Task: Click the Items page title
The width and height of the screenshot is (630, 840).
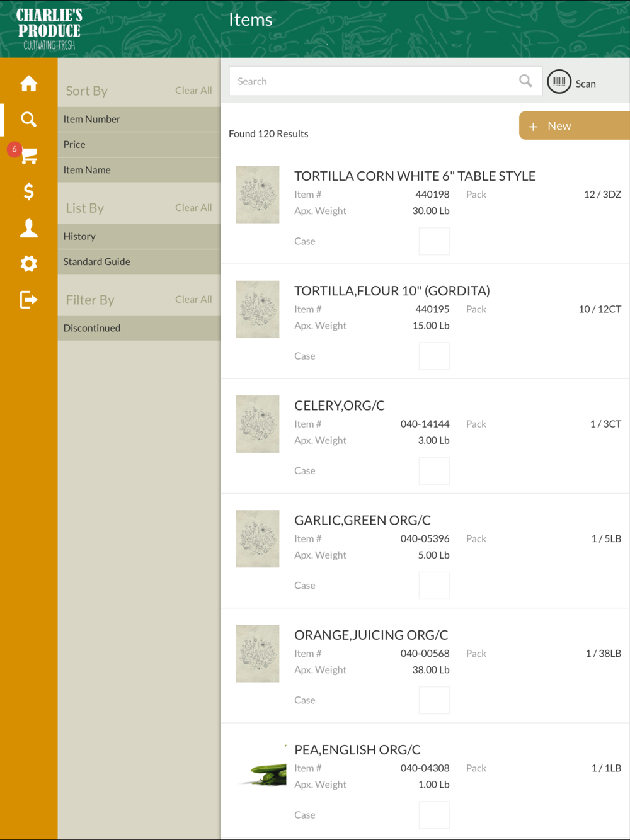Action: click(251, 20)
